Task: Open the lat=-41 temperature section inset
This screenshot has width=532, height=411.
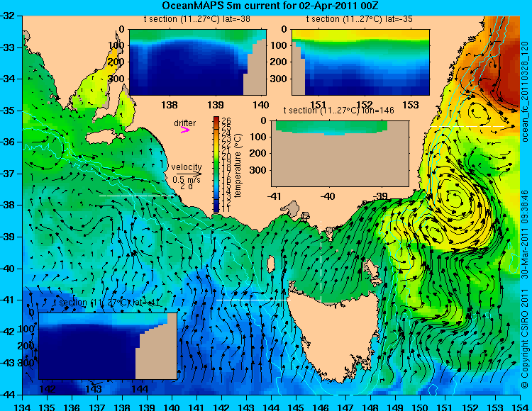Action: pyautogui.click(x=108, y=346)
